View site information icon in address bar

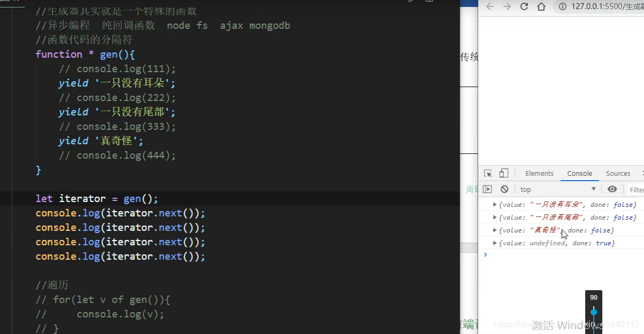(563, 6)
